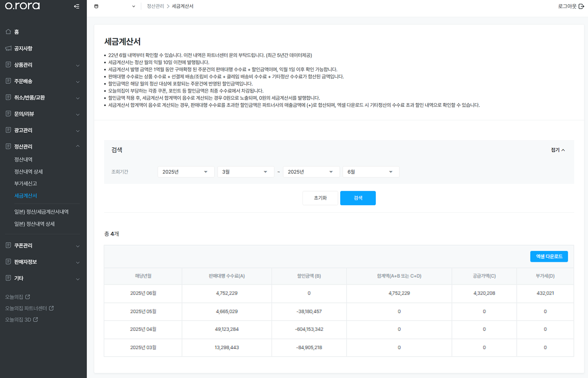Click the 문의/리뷰 document icon
Viewport: 588px width, 378px height.
8,114
